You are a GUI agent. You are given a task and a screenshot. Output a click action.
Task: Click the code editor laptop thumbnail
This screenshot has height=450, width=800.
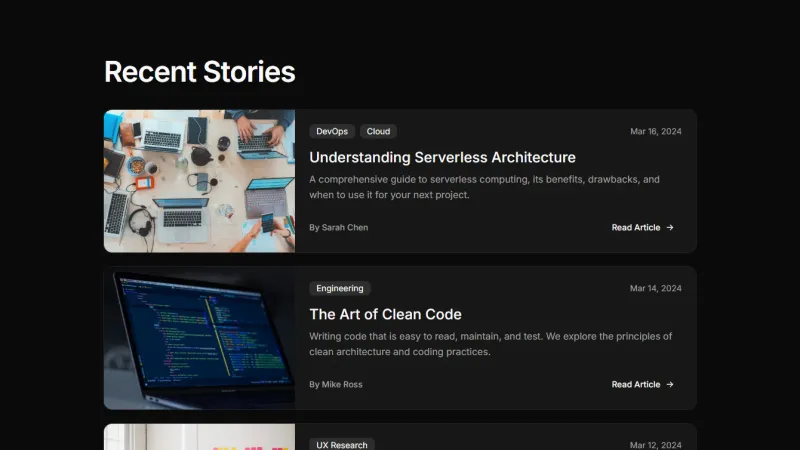(x=199, y=338)
